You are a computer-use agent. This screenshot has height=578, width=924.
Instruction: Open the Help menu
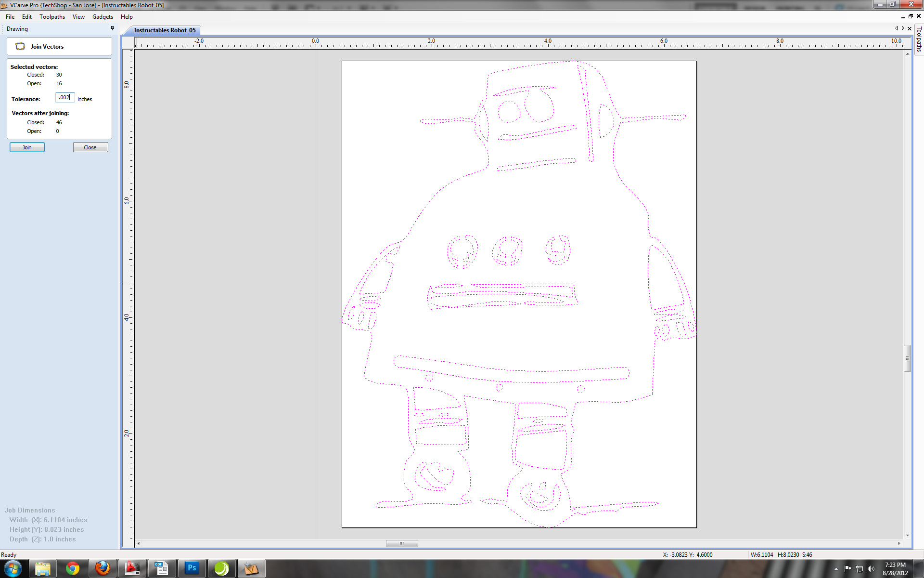coord(127,17)
